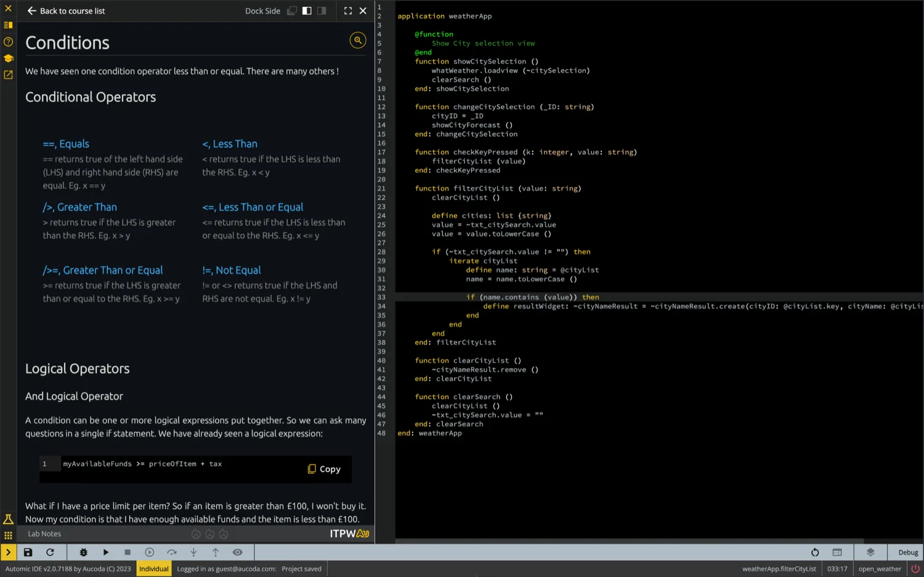
Task: Click the Project saved status text
Action: pos(302,569)
